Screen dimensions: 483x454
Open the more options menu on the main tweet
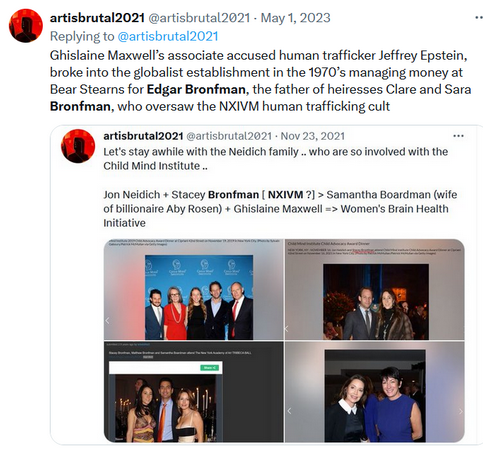coord(479,18)
